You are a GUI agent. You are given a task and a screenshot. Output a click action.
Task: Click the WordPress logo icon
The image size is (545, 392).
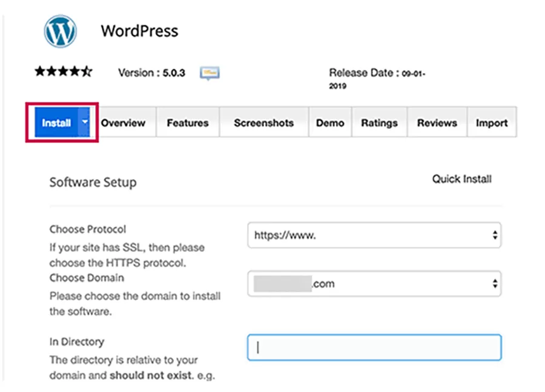coord(61,31)
